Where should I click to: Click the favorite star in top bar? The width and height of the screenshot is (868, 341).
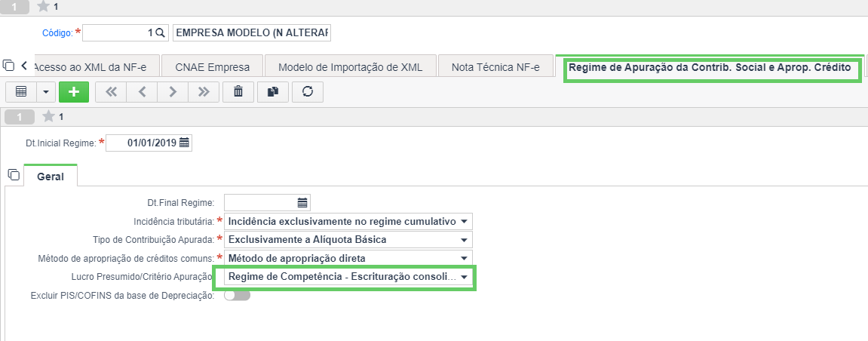click(44, 7)
